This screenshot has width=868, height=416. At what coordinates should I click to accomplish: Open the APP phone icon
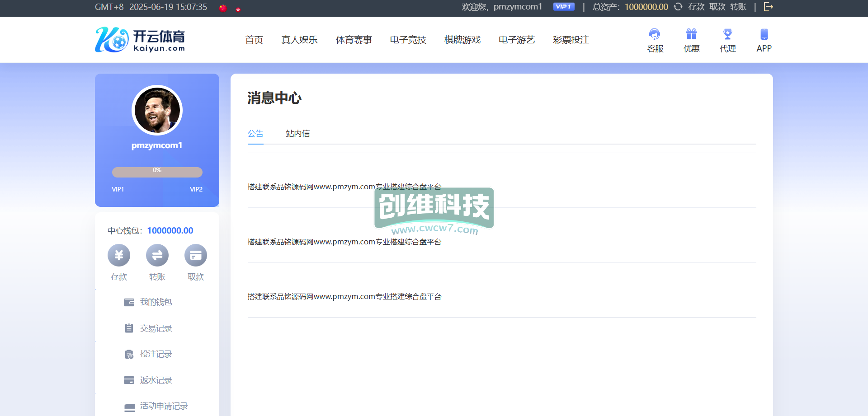[764, 34]
